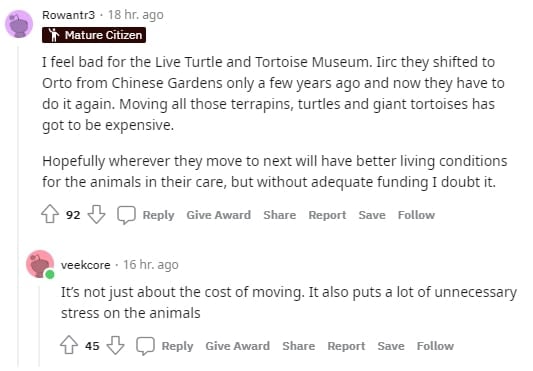The image size is (533, 371).
Task: Click the reply speech bubble on Rowantr3's comment
Action: click(x=126, y=215)
